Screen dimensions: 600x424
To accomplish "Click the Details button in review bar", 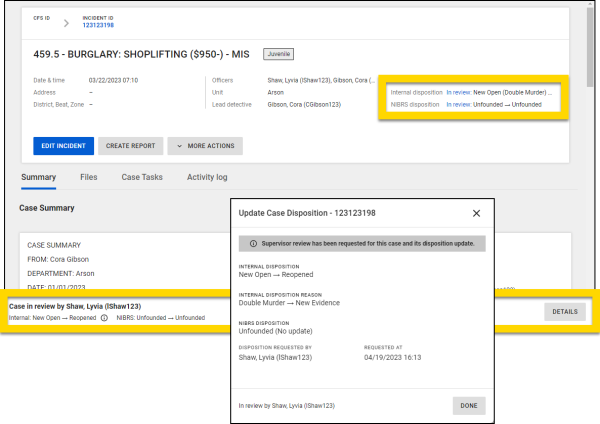I will pos(564,312).
